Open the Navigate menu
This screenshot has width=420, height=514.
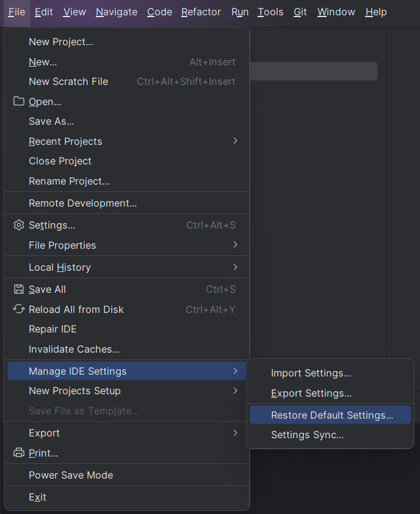tap(117, 12)
